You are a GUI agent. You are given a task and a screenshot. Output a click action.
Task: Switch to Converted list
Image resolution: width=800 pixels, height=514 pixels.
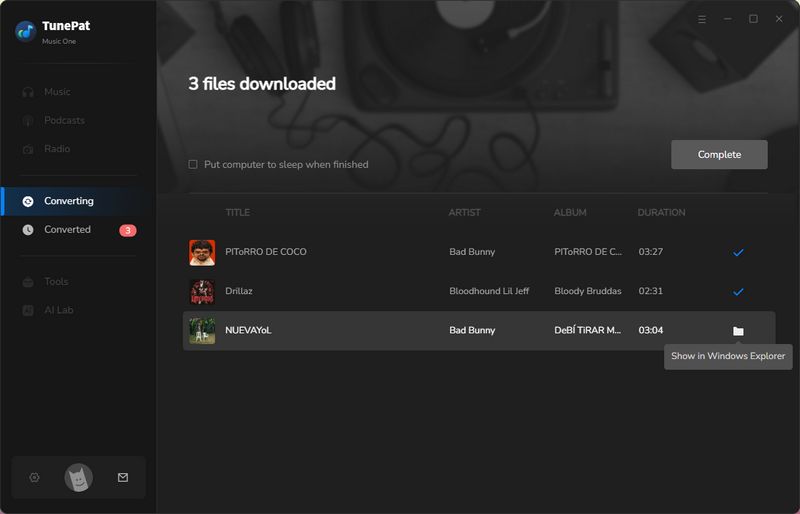point(67,229)
